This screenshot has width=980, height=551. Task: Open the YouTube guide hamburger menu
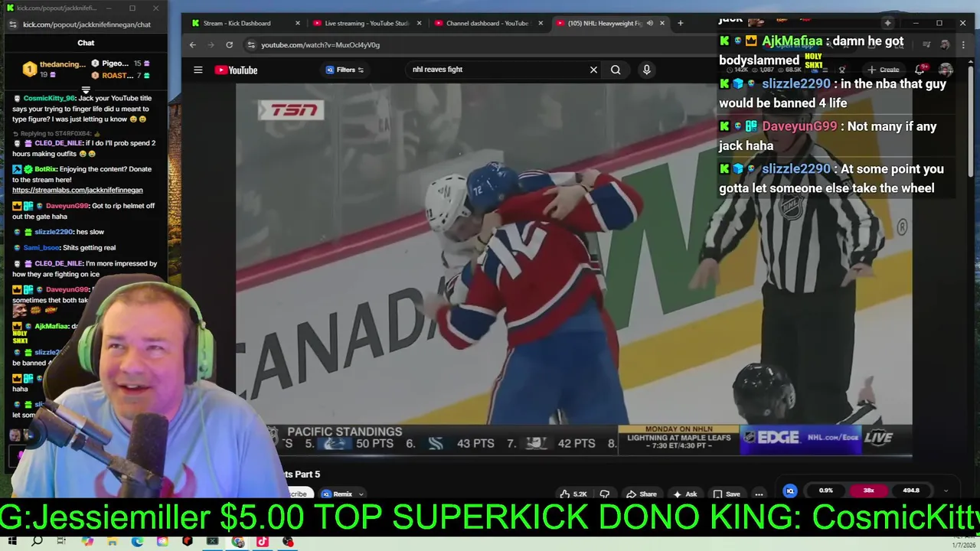pos(198,70)
